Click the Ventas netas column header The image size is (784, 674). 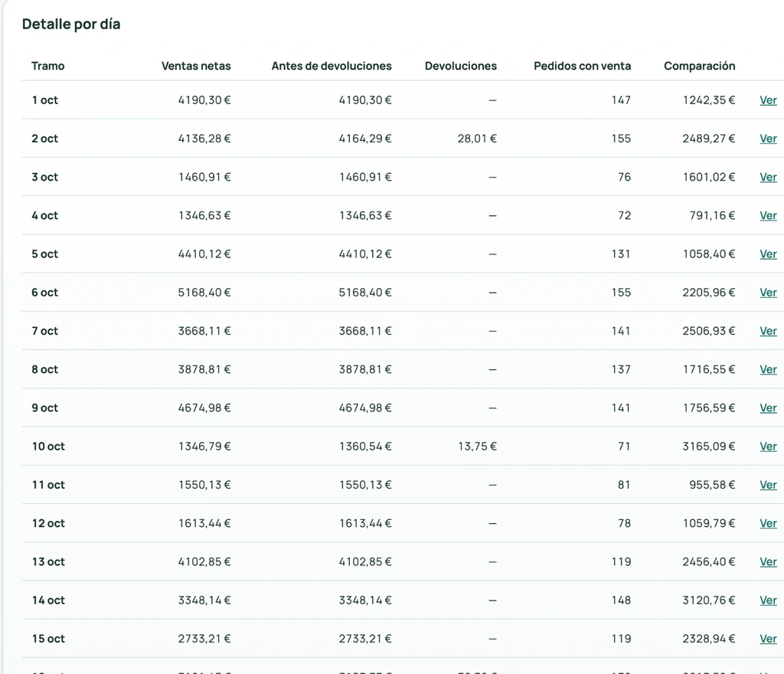click(196, 66)
